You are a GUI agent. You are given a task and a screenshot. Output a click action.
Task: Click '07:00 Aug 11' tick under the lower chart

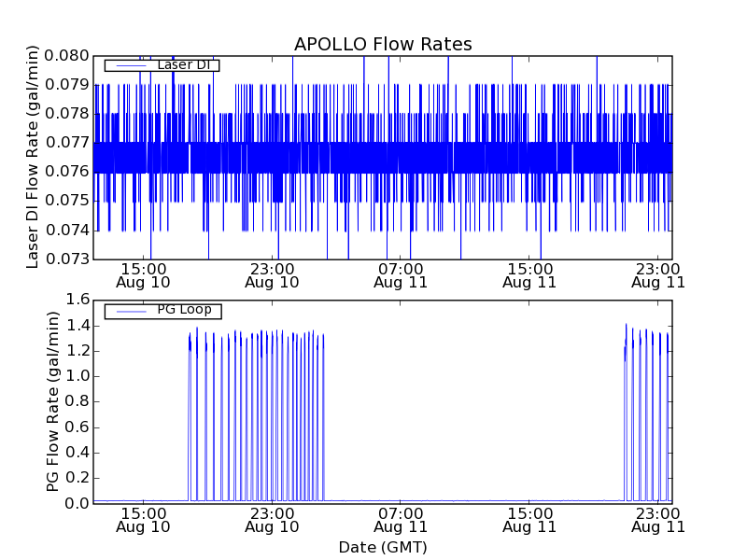coord(401,519)
